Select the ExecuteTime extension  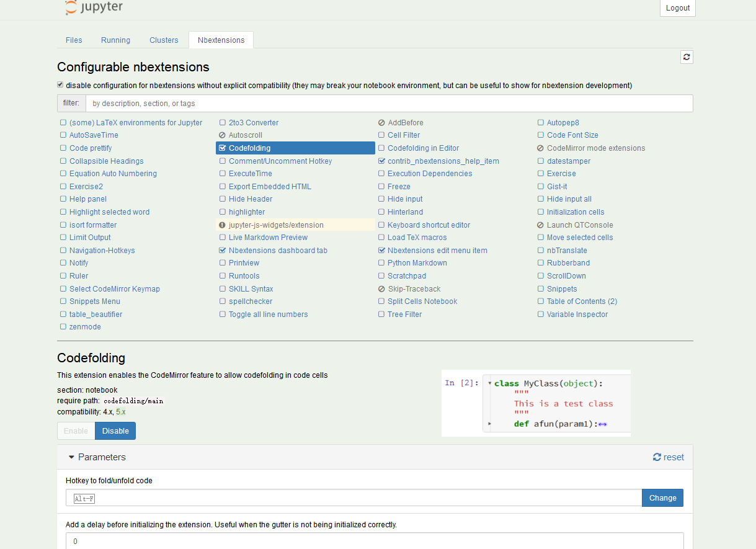(x=251, y=174)
